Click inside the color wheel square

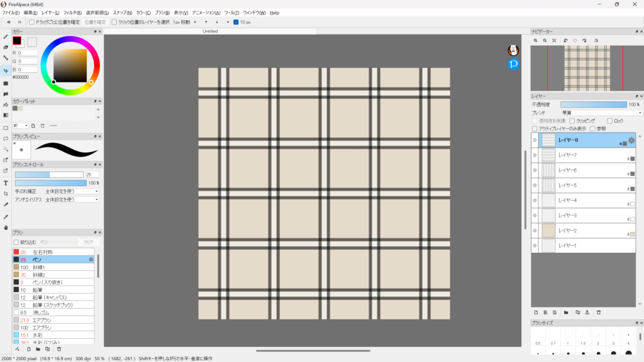70,65
